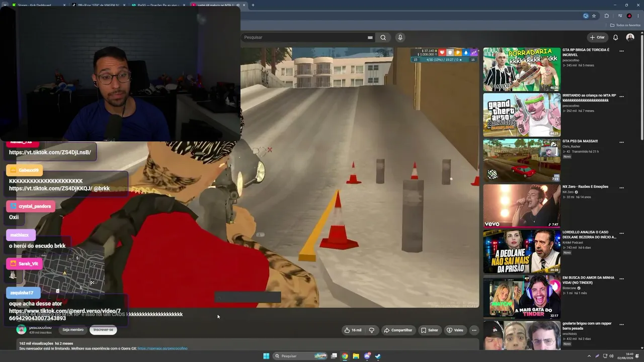Open Chrome from the taskbar
The height and width of the screenshot is (362, 644).
345,356
